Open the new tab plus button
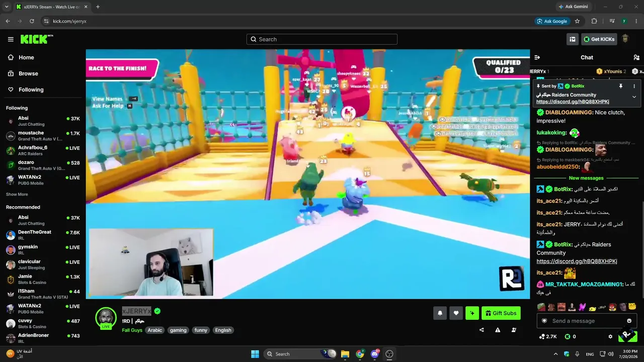644x362 pixels. 98,7
